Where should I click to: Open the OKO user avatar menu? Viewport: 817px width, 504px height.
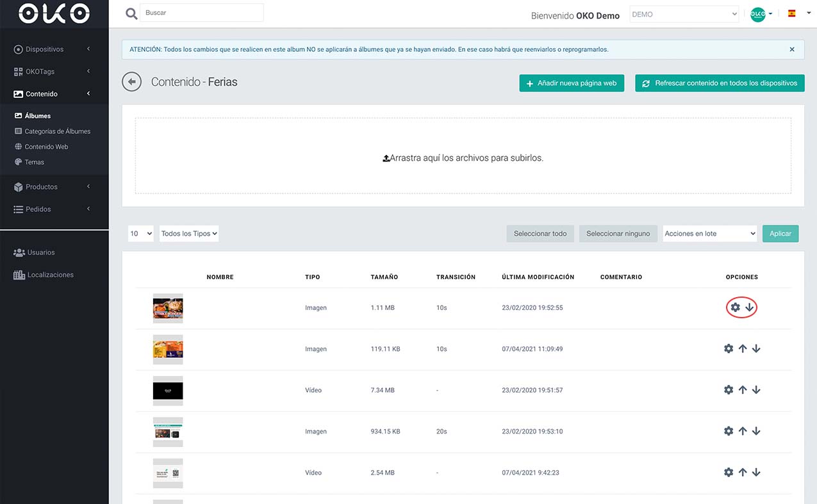[x=761, y=14]
